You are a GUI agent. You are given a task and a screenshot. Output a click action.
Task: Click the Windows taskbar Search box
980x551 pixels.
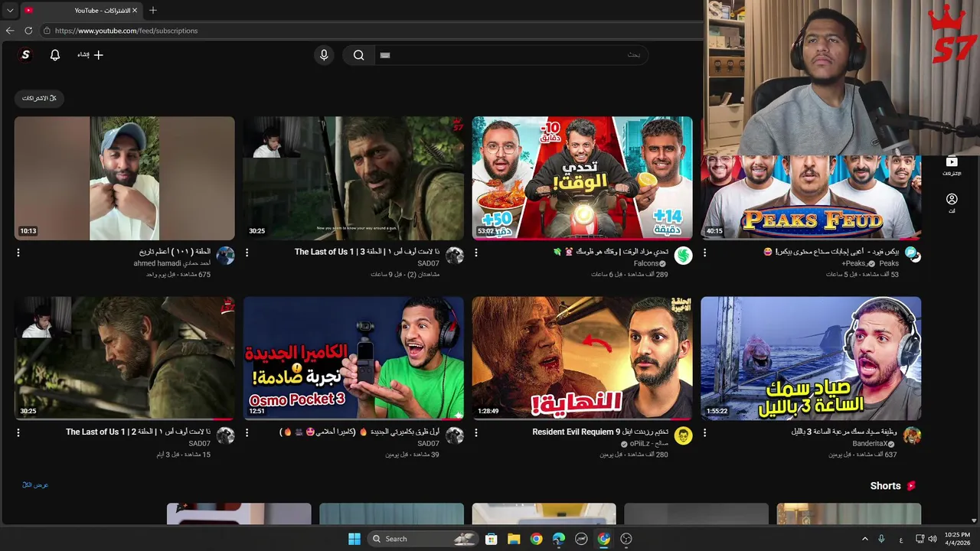click(422, 539)
